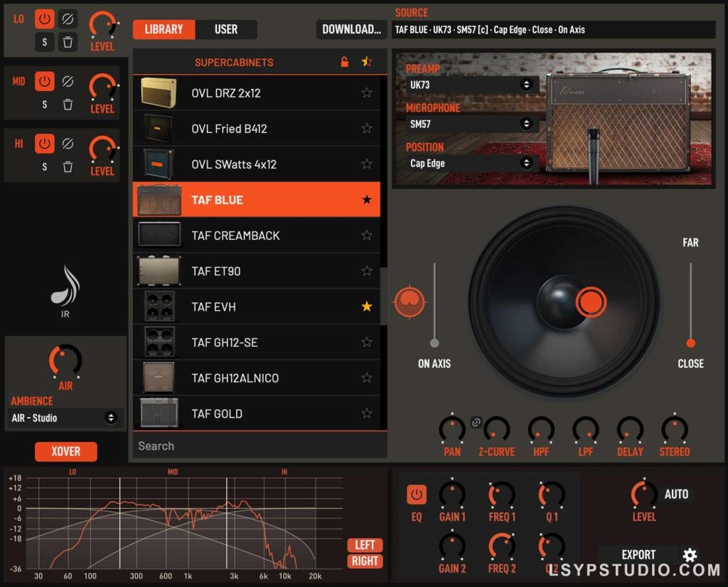Screen dimensions: 728x587
Task: Toggle power on the HI band
Action: [x=44, y=144]
